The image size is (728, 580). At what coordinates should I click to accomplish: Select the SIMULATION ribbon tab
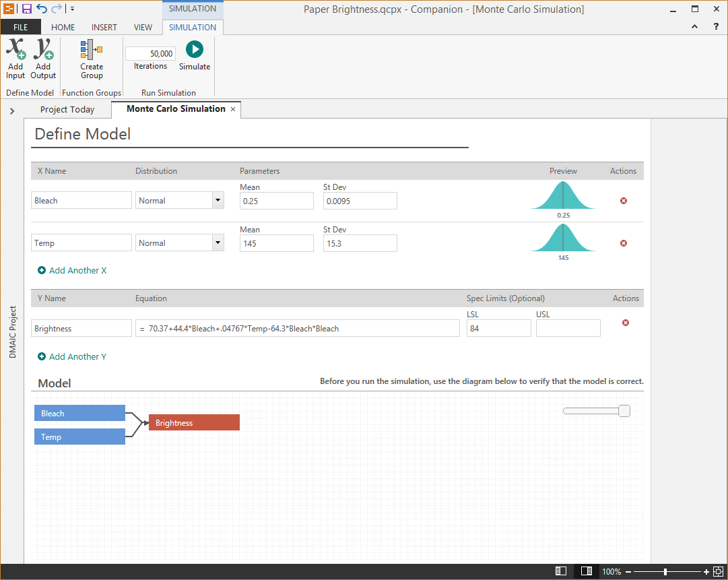click(193, 28)
